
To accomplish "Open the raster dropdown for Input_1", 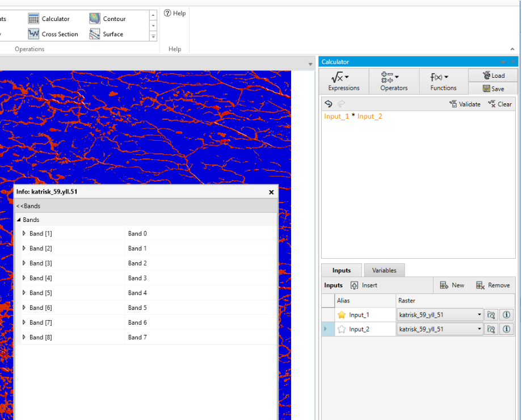I will click(x=478, y=314).
